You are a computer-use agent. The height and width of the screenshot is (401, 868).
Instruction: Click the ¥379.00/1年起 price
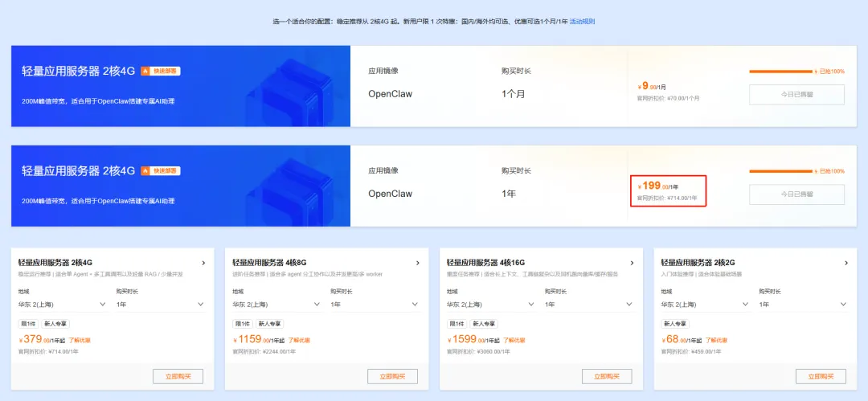pos(43,340)
